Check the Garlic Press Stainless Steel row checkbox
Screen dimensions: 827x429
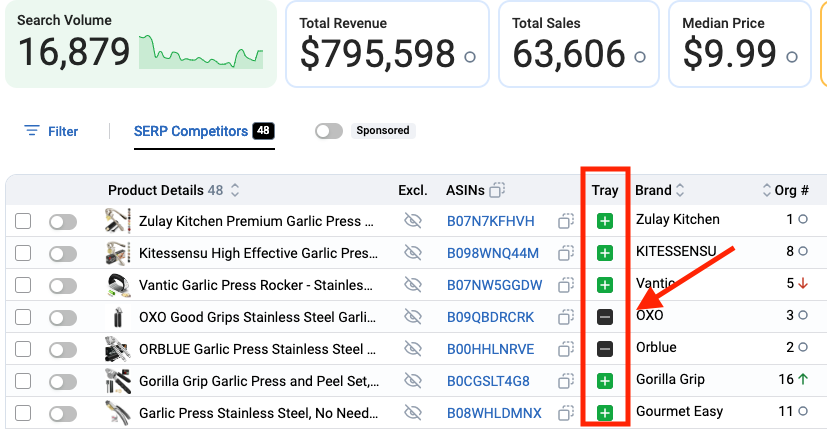coord(23,413)
